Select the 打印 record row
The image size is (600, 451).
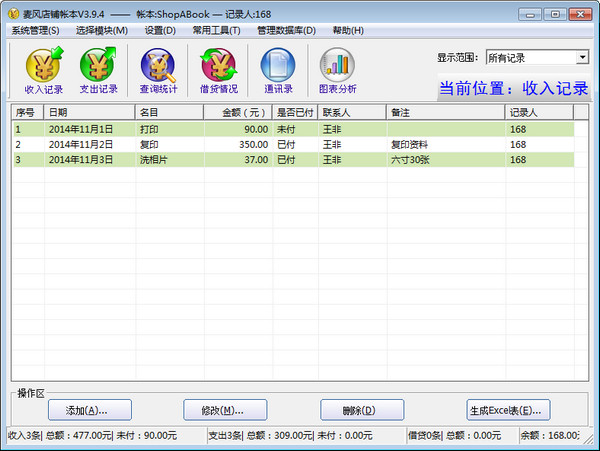(x=150, y=129)
